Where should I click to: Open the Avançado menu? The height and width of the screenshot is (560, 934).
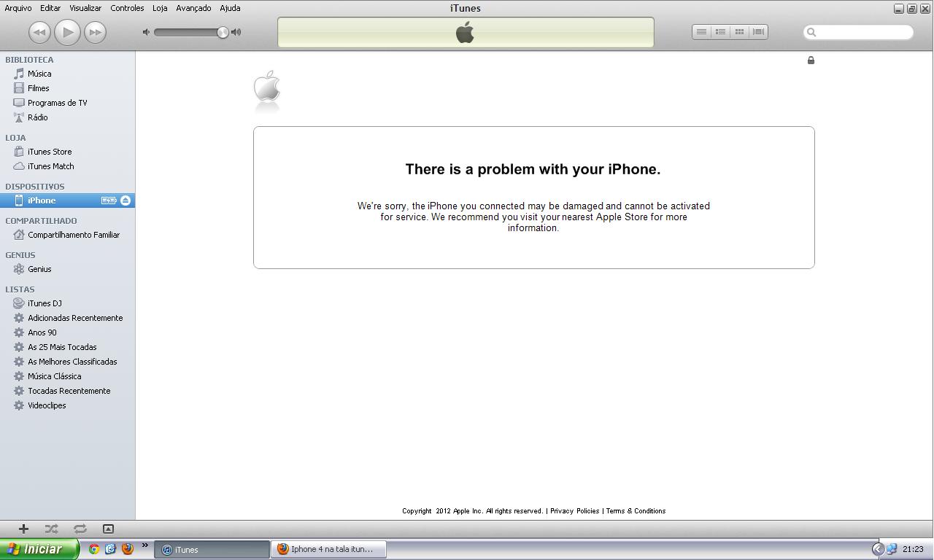coord(193,8)
